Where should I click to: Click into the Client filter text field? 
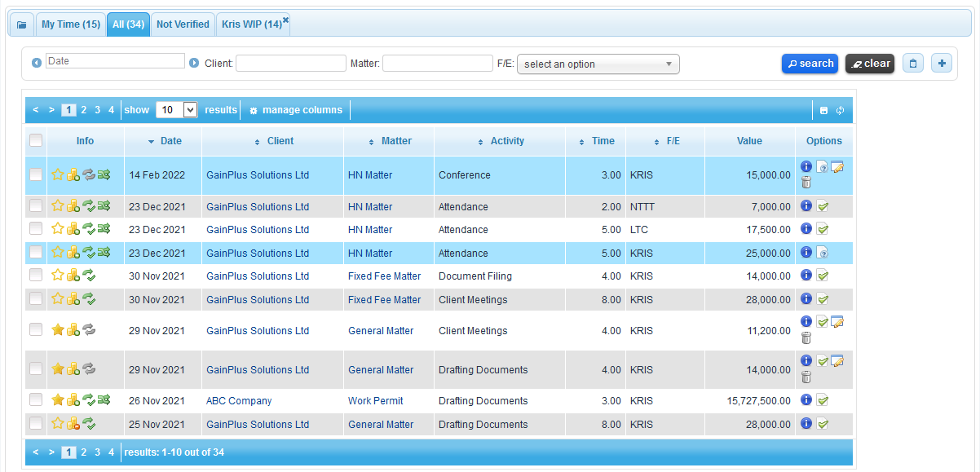pos(291,63)
